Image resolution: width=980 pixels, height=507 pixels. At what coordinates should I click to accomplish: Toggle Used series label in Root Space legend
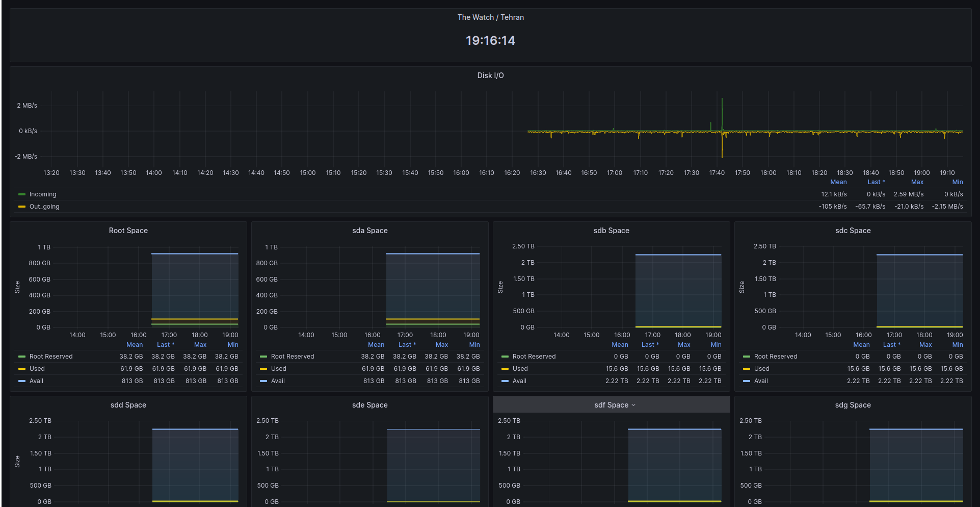click(37, 369)
